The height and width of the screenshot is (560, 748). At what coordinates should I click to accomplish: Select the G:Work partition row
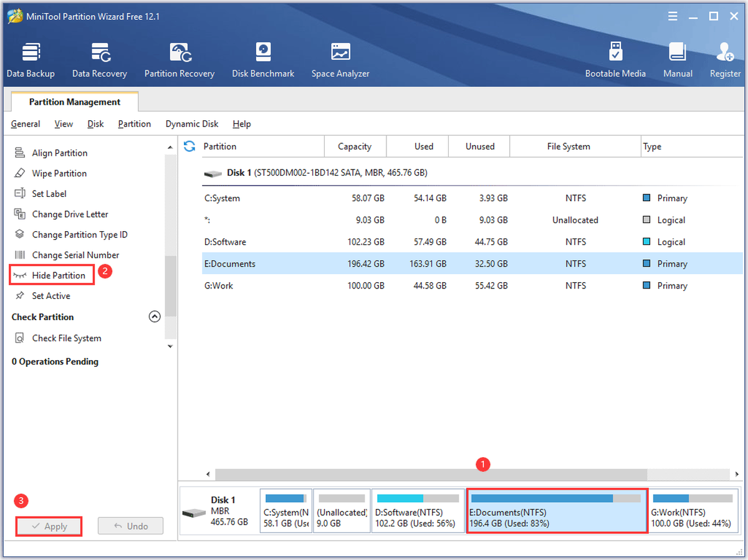[472, 285]
